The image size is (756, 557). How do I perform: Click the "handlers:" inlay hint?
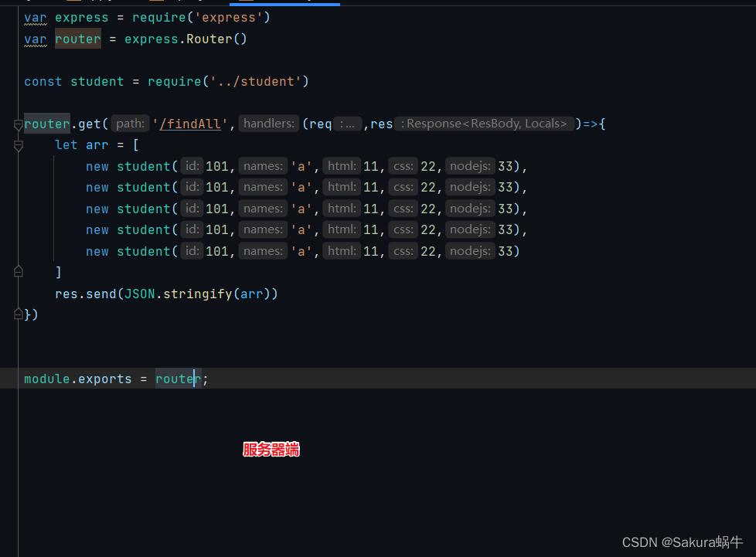(x=268, y=123)
